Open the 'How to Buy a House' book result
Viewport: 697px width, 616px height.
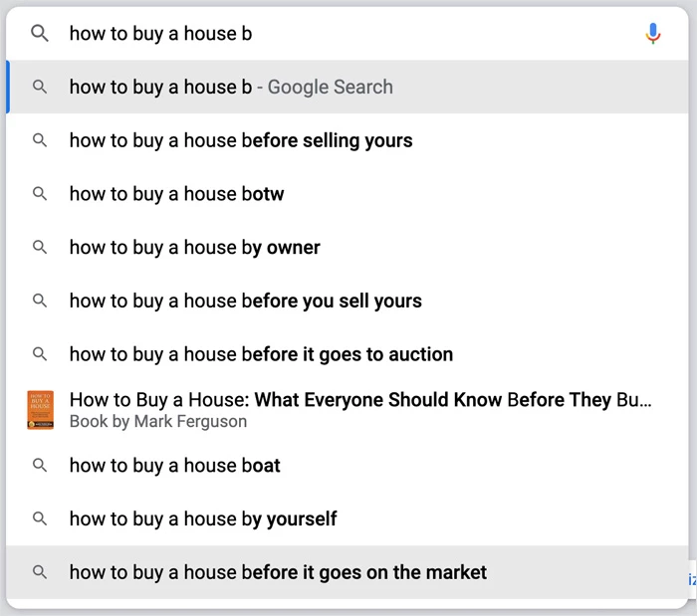pyautogui.click(x=360, y=409)
